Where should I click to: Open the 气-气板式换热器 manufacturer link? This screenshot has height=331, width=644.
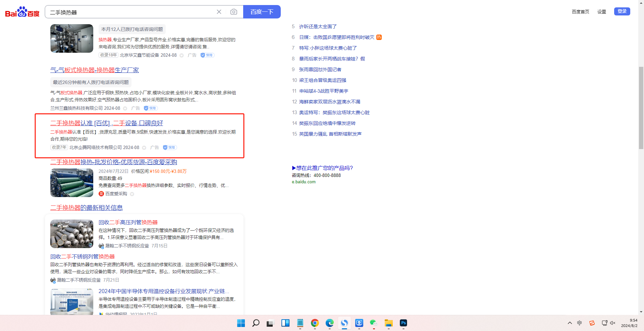(95, 70)
